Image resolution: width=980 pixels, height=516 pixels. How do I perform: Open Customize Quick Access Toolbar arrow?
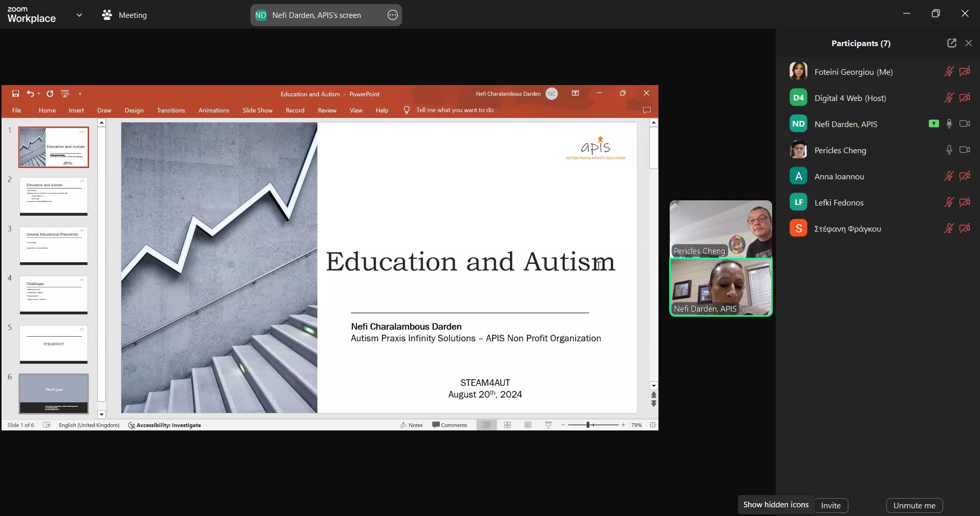tap(80, 94)
